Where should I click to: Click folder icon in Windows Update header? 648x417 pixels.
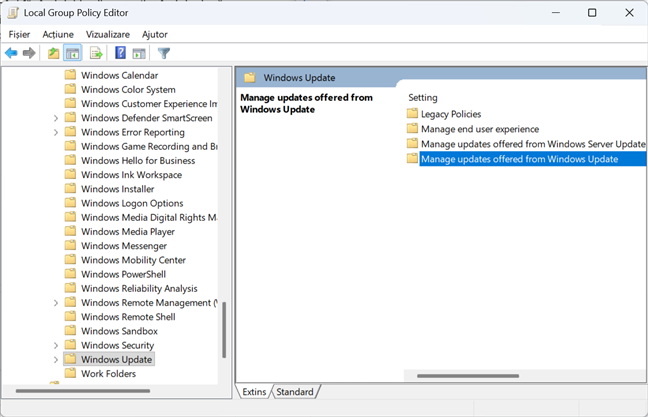pyautogui.click(x=250, y=77)
